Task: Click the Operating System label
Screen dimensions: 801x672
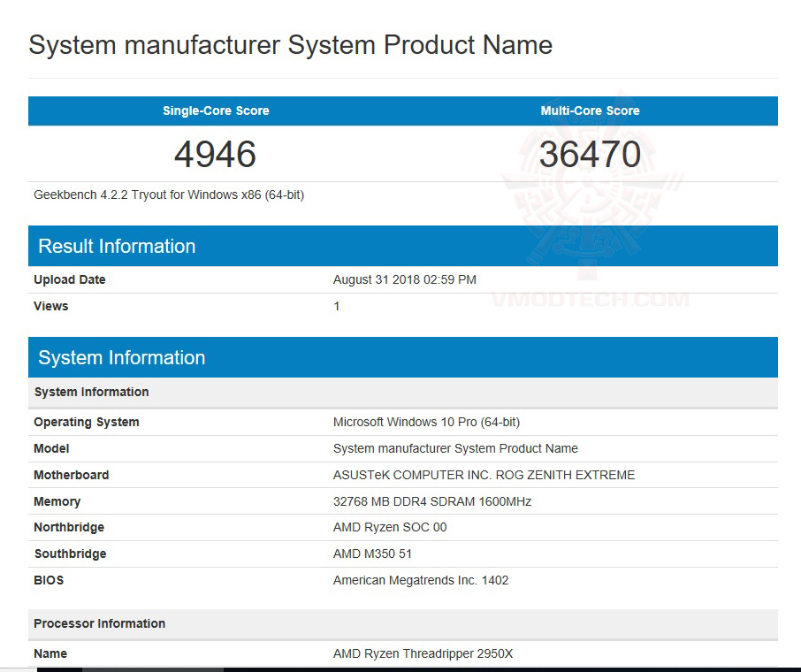Action: (x=87, y=422)
